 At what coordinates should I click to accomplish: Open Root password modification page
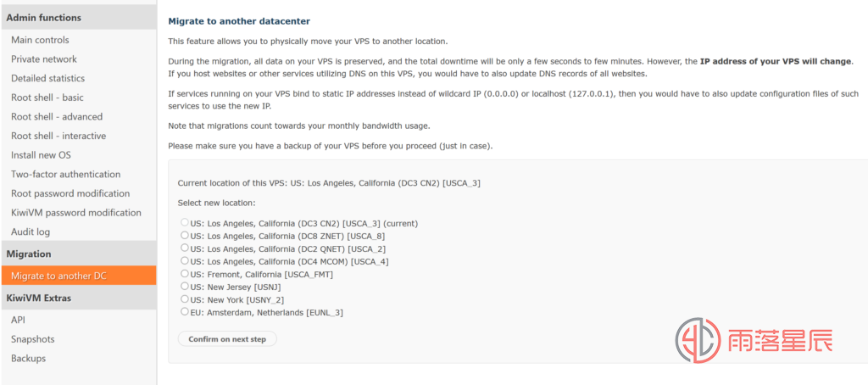70,193
